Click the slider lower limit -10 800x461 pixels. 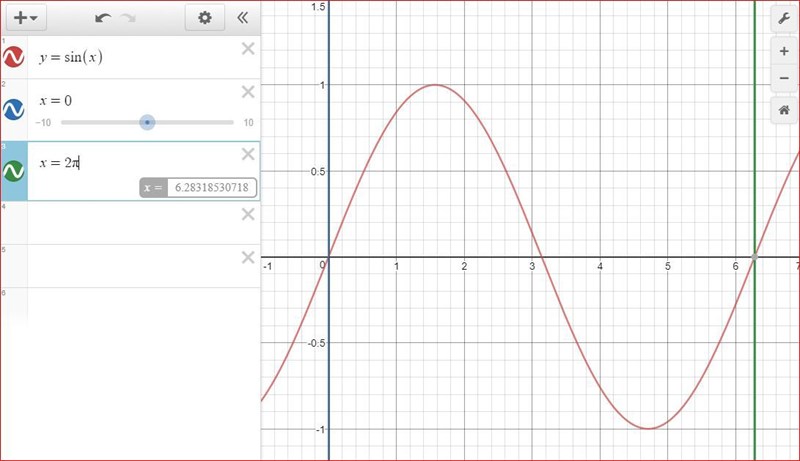(x=43, y=123)
